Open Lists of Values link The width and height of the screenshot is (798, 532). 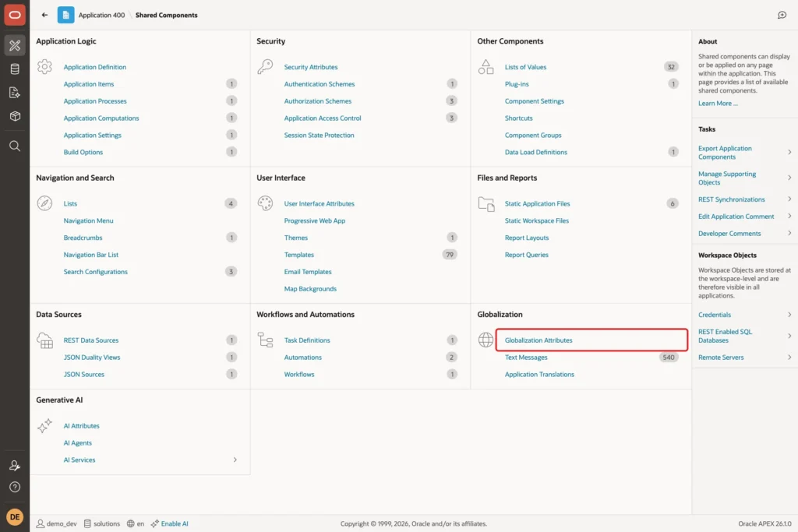[x=525, y=67]
